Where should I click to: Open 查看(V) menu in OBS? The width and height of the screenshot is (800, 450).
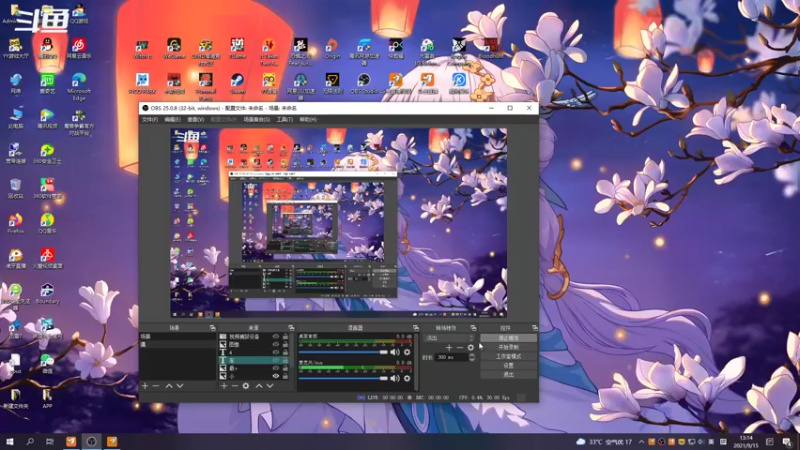195,119
